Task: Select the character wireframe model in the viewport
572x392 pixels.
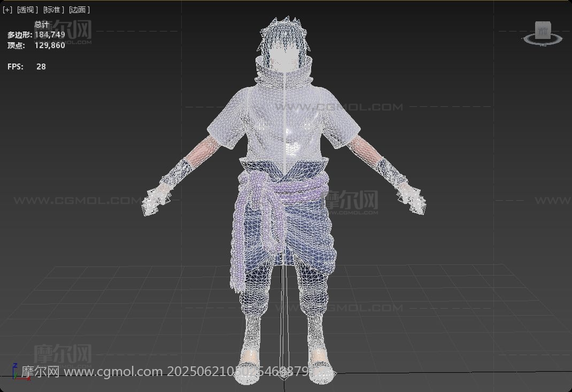Action: point(284,200)
